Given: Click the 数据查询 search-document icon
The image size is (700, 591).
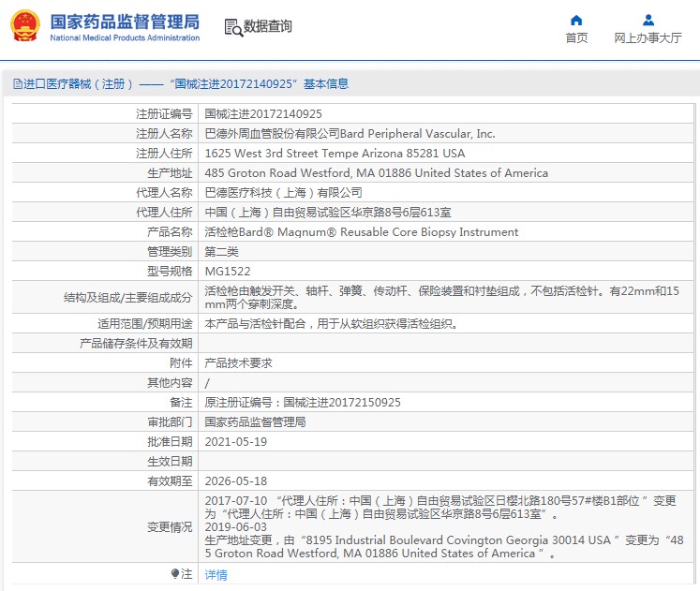Looking at the screenshot, I should [x=233, y=27].
